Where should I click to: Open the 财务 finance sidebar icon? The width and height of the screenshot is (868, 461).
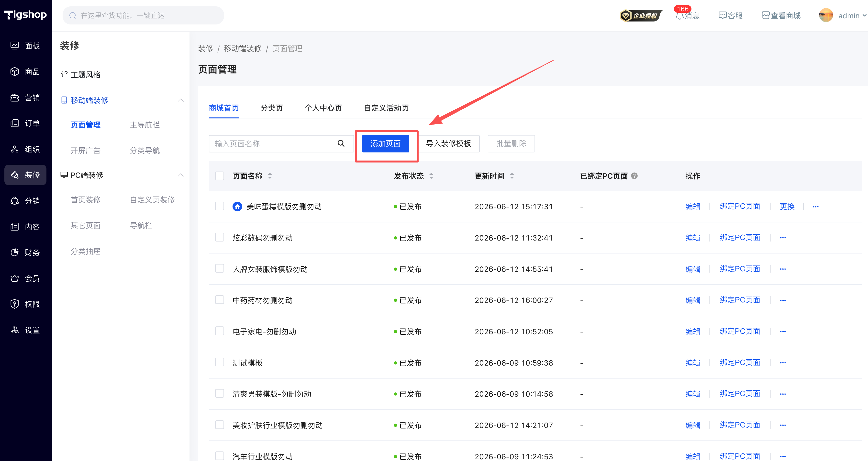(14, 252)
